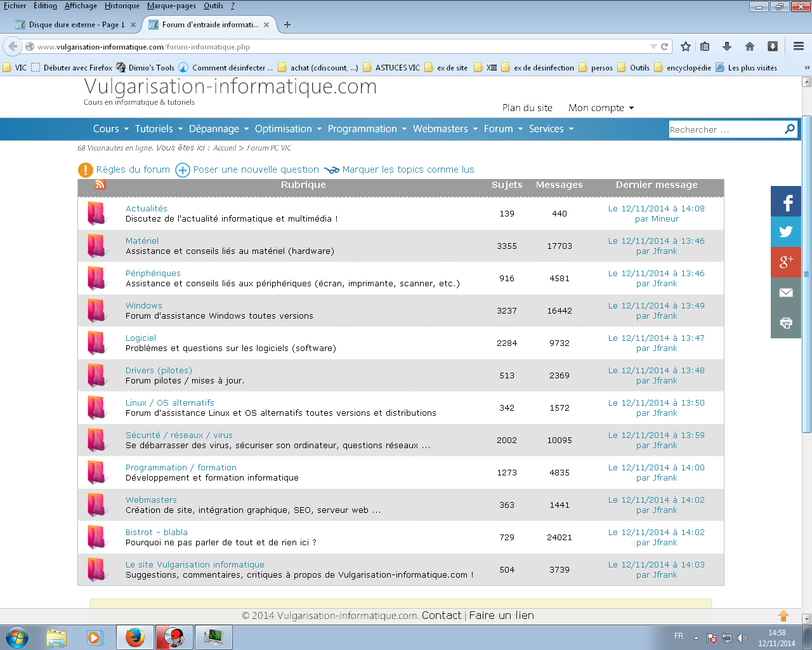The width and height of the screenshot is (812, 650).
Task: Expand the Mon compte dropdown
Action: [x=601, y=108]
